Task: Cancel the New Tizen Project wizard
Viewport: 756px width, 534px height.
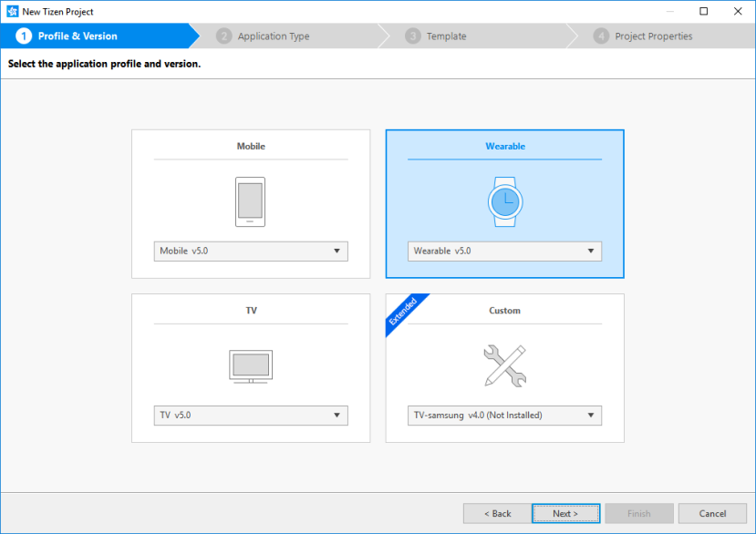Action: point(712,513)
